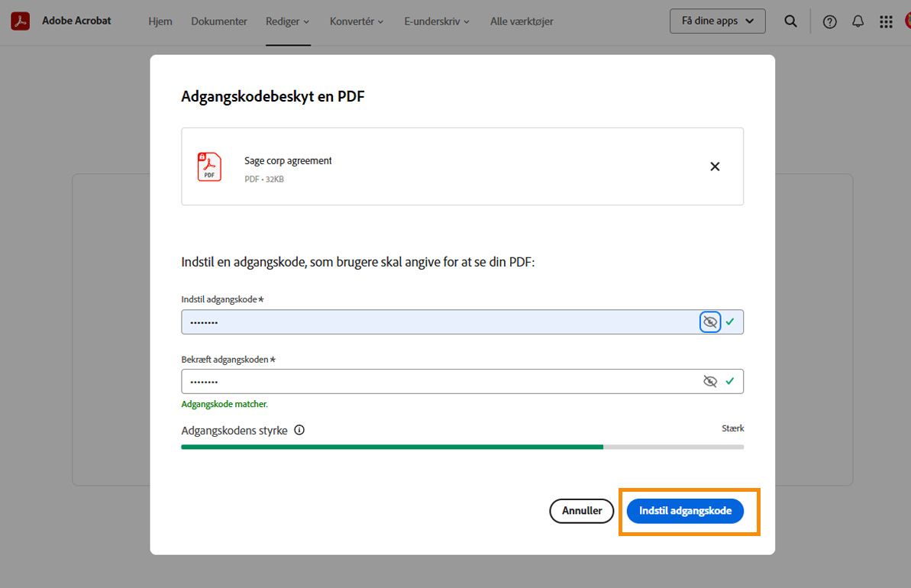Viewport: 911px width, 588px height.
Task: Click the info icon beside Adgangskodens styrke
Action: click(x=299, y=430)
